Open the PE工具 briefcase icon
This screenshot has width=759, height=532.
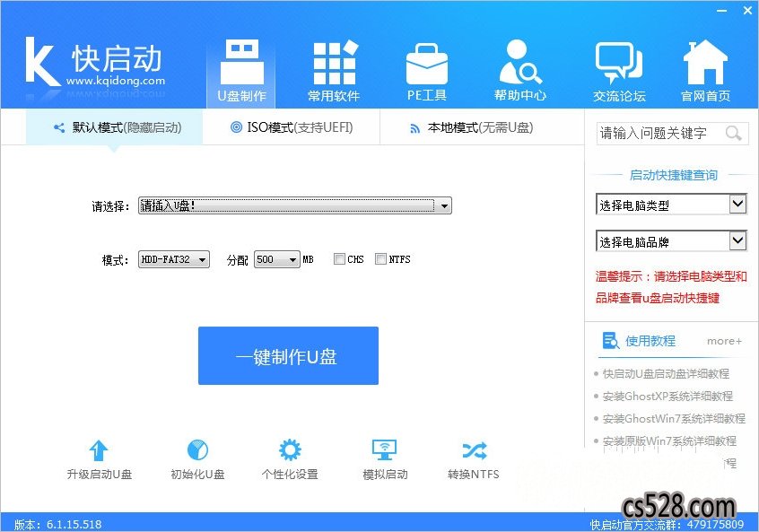click(x=426, y=64)
